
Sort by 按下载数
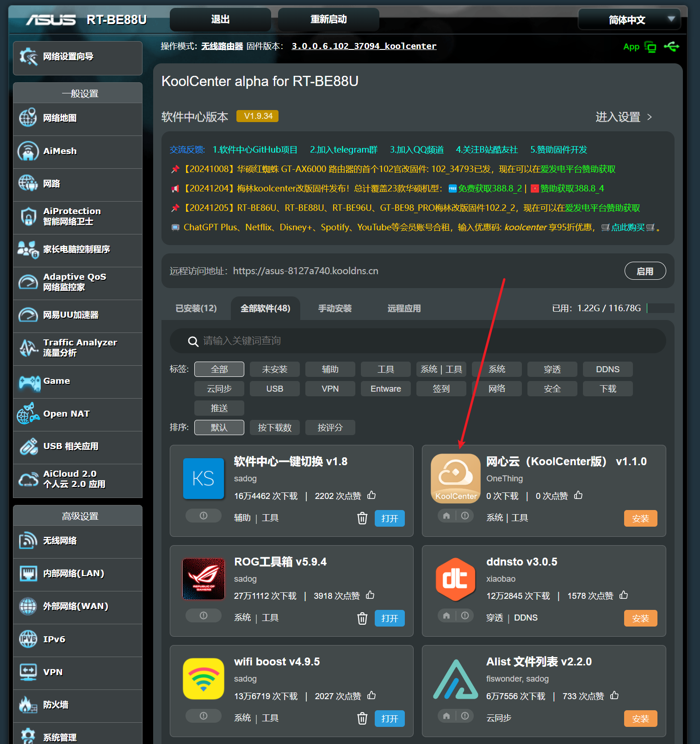click(x=275, y=428)
